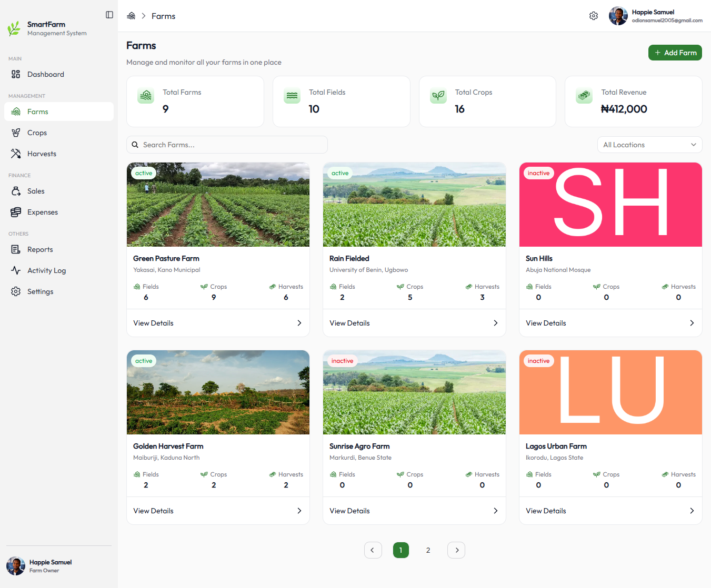Go to the Dashboard menu item

(59, 74)
